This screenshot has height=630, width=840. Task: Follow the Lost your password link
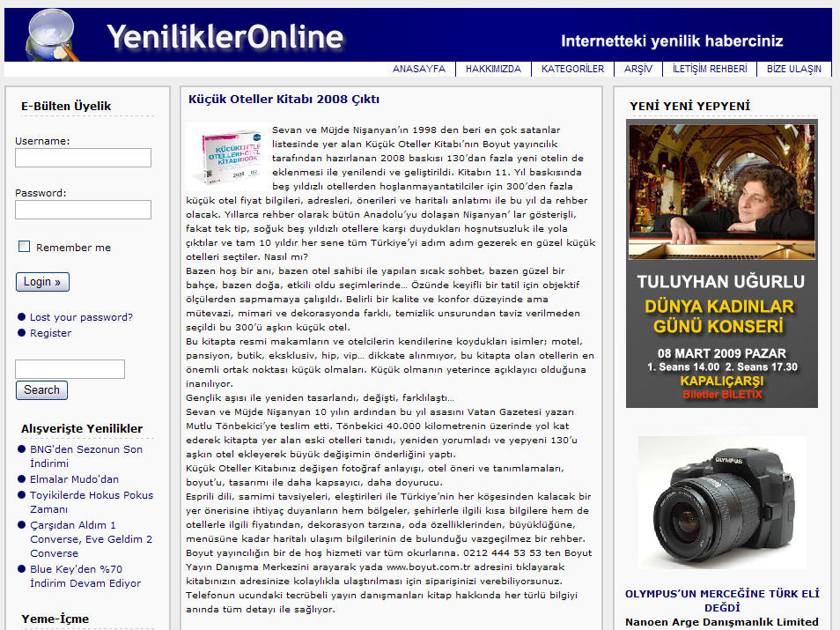pos(81,317)
